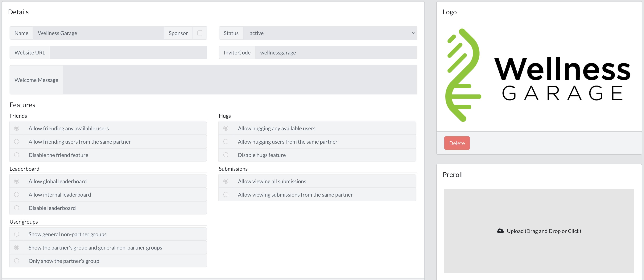
Task: Select Allow internal leaderboard option
Action: [x=17, y=194]
